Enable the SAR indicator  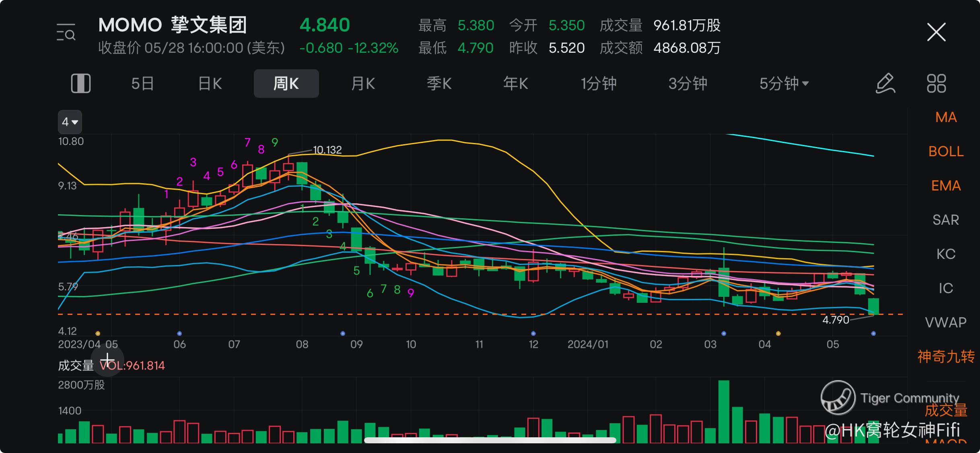[x=946, y=220]
